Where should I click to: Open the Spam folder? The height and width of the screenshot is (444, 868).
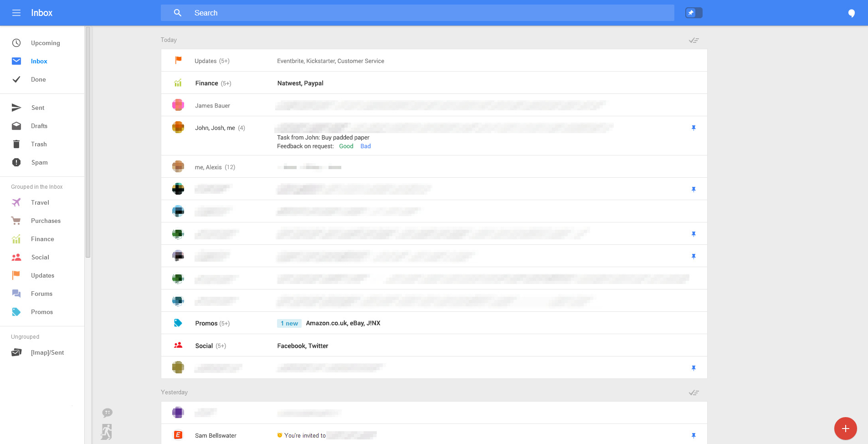point(39,162)
